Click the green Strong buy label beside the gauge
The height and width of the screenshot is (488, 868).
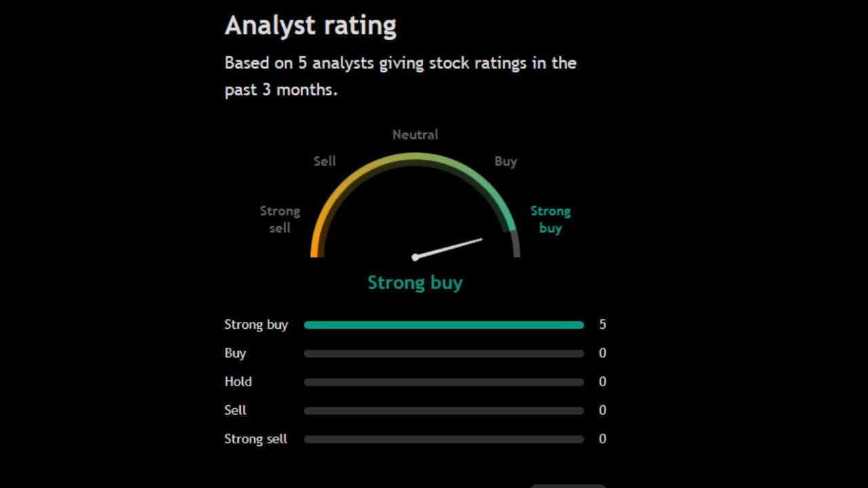pyautogui.click(x=550, y=220)
